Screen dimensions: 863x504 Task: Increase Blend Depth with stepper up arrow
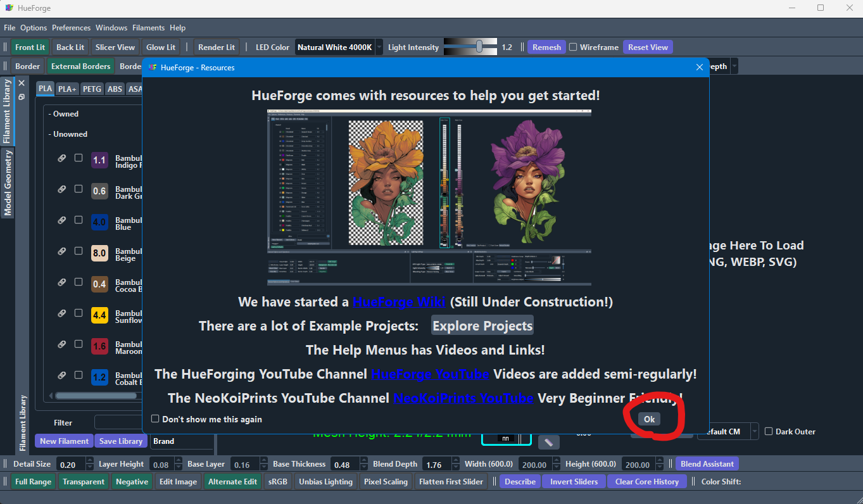455,461
